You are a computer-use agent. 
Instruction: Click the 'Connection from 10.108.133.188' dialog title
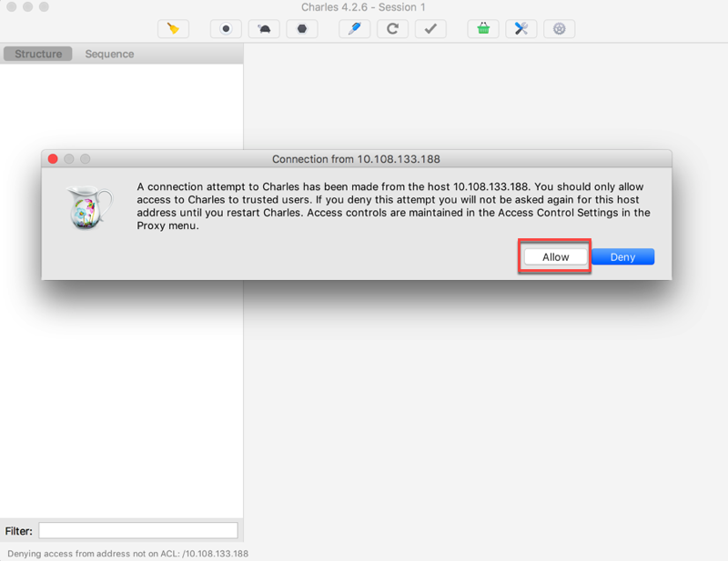click(x=356, y=159)
